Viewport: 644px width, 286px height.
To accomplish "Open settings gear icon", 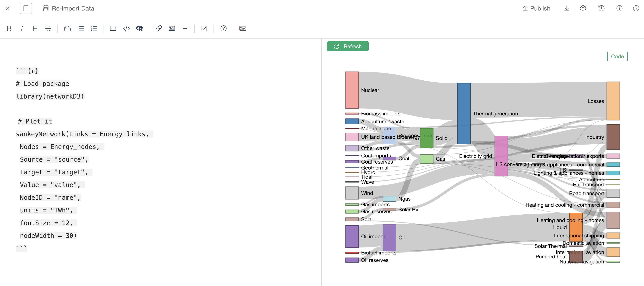I will 583,8.
